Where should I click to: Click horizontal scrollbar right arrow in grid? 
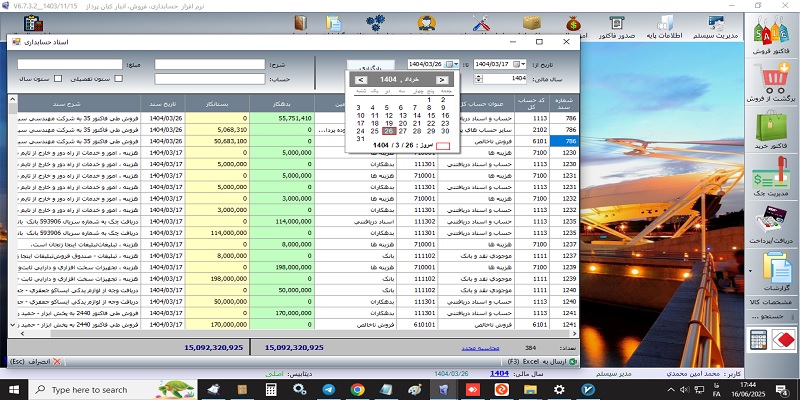pos(575,333)
